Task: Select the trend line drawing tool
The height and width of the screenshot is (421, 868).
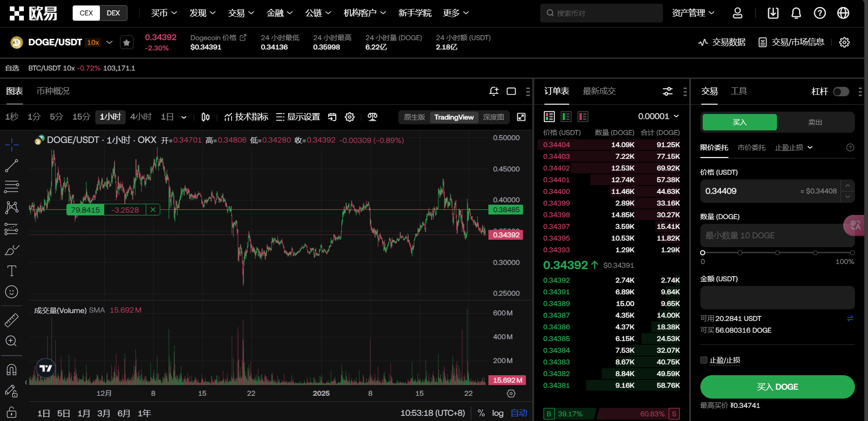Action: tap(12, 165)
